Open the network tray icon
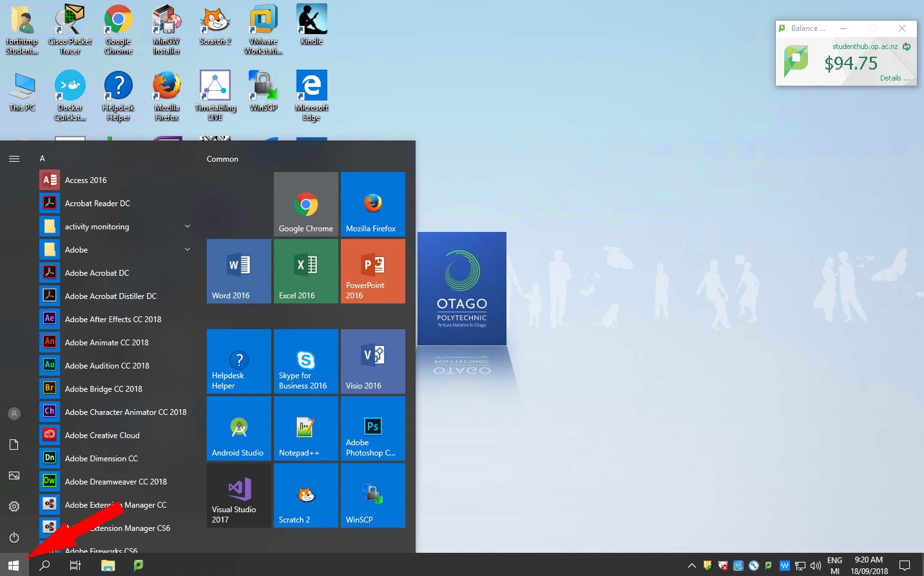Image resolution: width=924 pixels, height=576 pixels. [800, 566]
